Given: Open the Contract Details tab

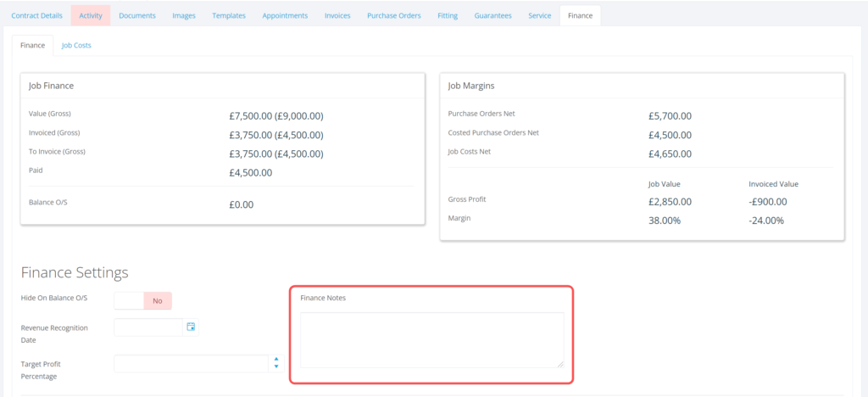Looking at the screenshot, I should (36, 15).
